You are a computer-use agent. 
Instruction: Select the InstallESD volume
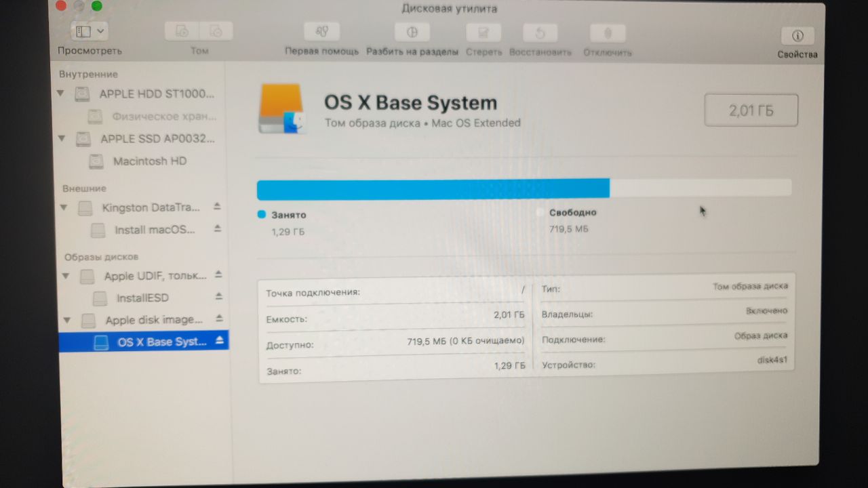coord(143,298)
